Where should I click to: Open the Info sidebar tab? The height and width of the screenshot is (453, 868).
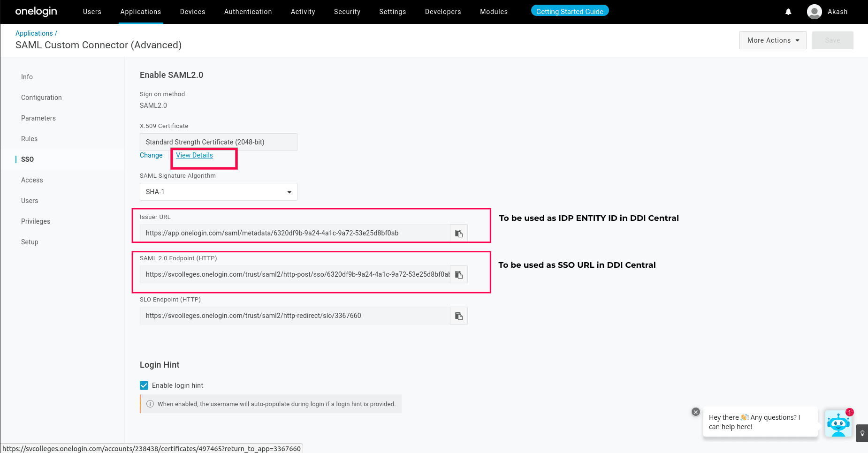27,77
